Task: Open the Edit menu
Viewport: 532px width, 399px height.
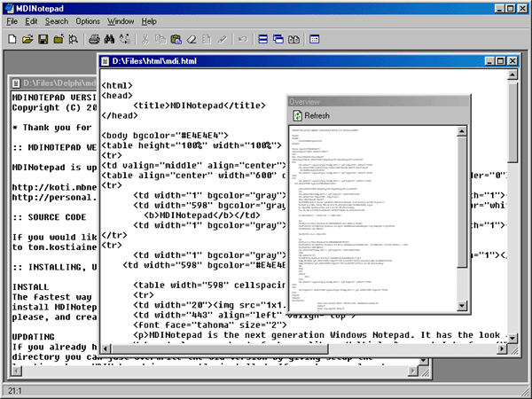Action: pyautogui.click(x=31, y=21)
